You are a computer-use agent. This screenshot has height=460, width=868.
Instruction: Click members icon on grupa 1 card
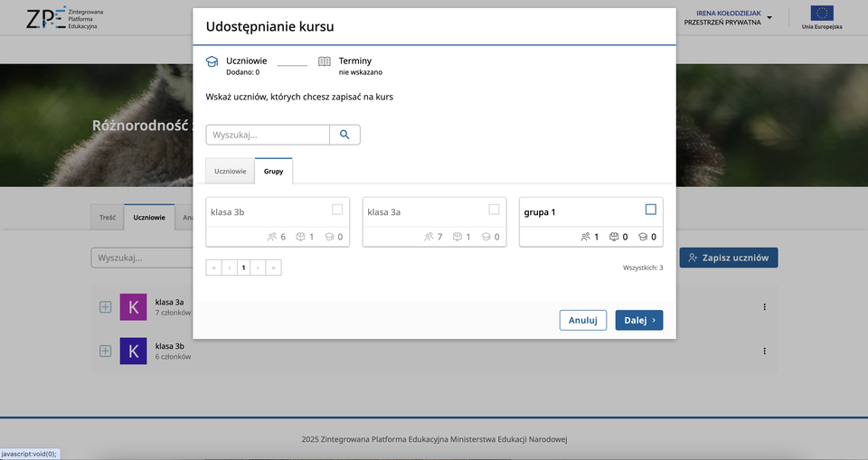[x=586, y=237]
